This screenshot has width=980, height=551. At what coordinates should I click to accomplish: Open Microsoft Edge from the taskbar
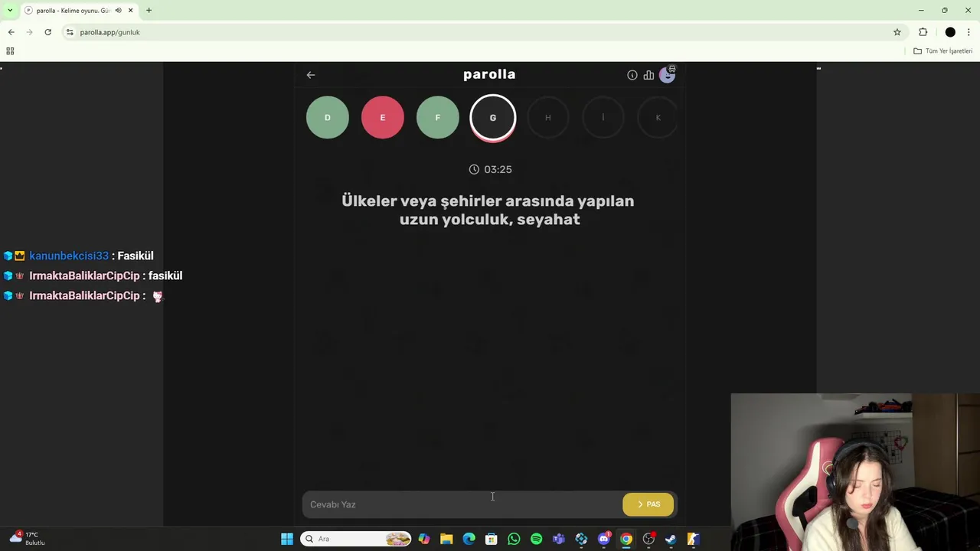[x=469, y=539]
